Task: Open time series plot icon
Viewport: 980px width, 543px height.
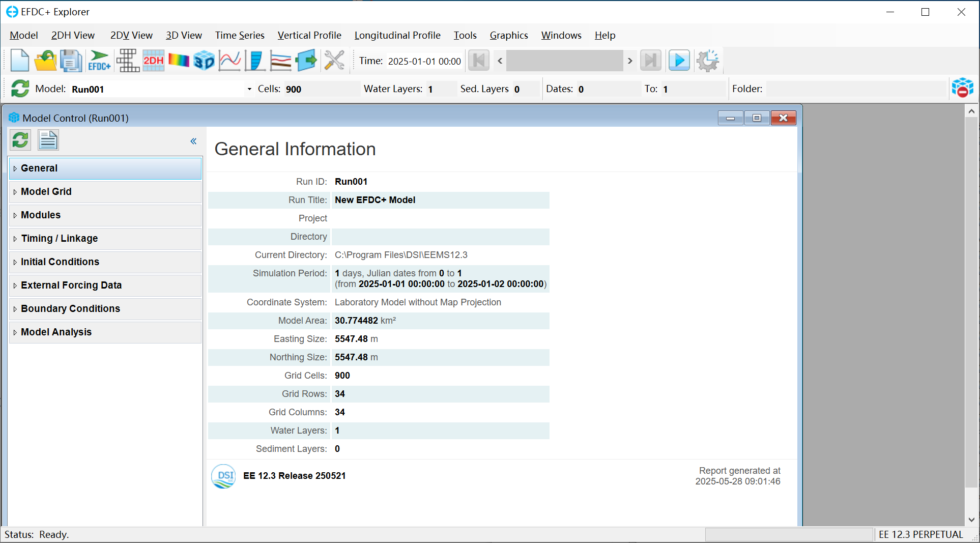Action: coord(230,61)
